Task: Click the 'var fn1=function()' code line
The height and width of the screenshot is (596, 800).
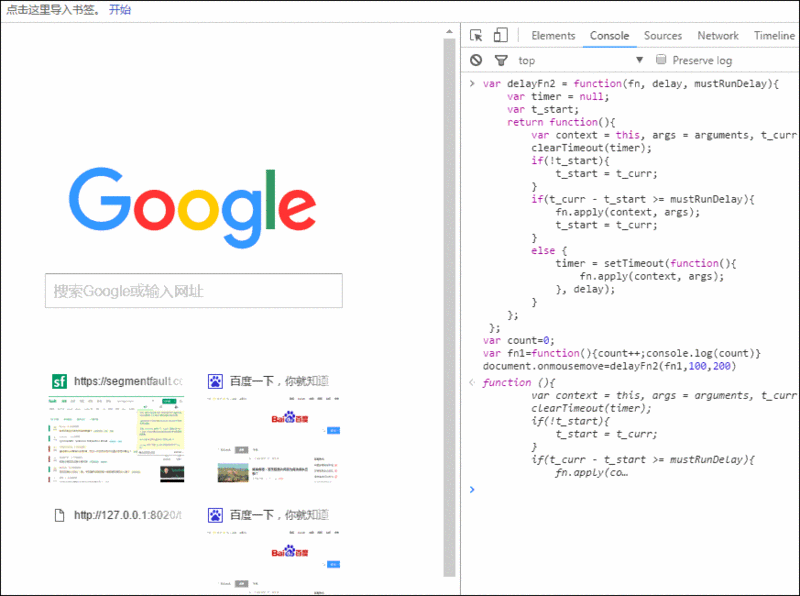Action: point(622,353)
